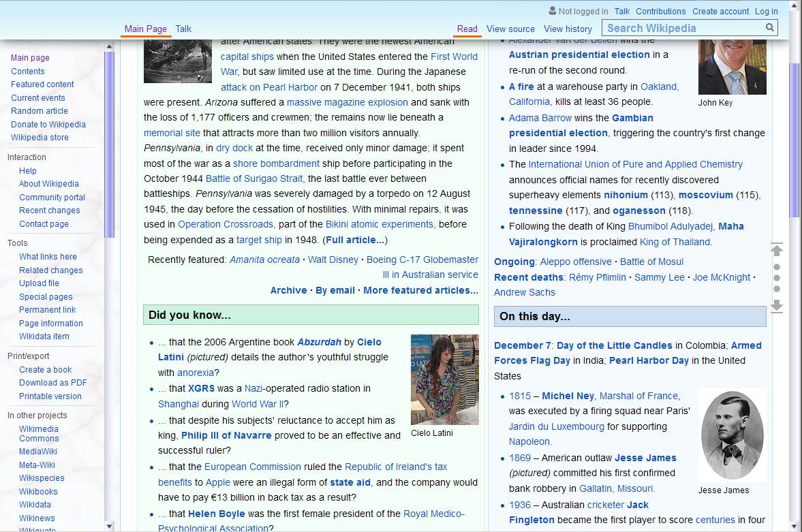The image size is (802, 532).
Task: Open the Contributions link
Action: pos(660,12)
